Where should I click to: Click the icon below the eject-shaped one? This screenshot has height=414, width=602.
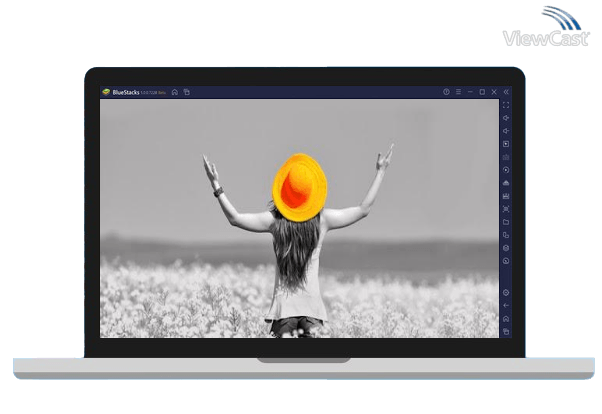(506, 196)
